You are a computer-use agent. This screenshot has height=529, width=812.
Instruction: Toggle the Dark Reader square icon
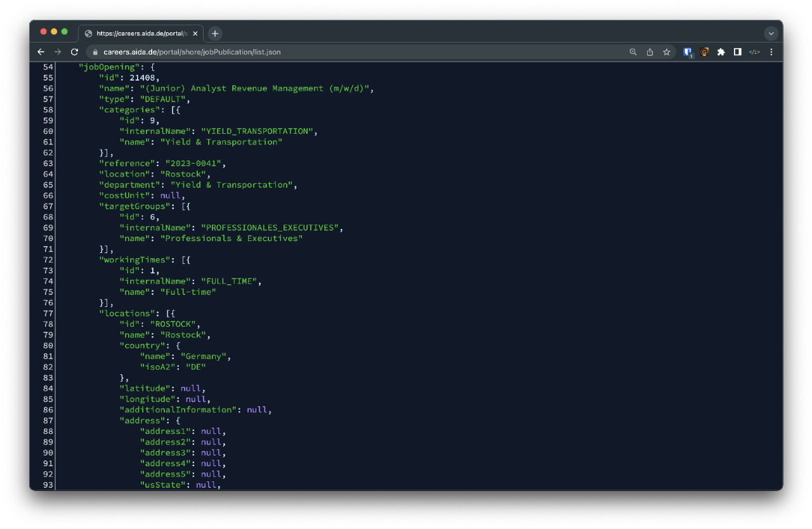coord(737,51)
